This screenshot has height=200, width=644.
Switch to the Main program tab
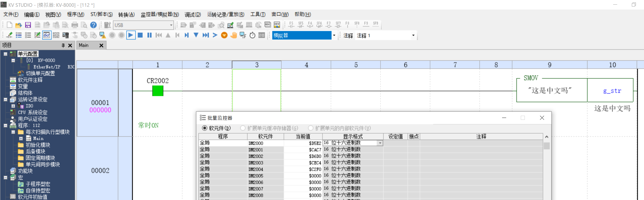84,45
